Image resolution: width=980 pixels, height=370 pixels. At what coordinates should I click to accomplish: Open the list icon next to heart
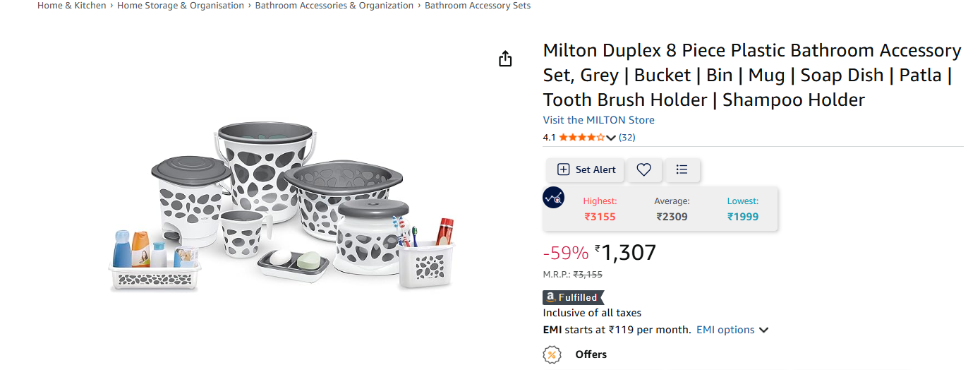pyautogui.click(x=682, y=169)
